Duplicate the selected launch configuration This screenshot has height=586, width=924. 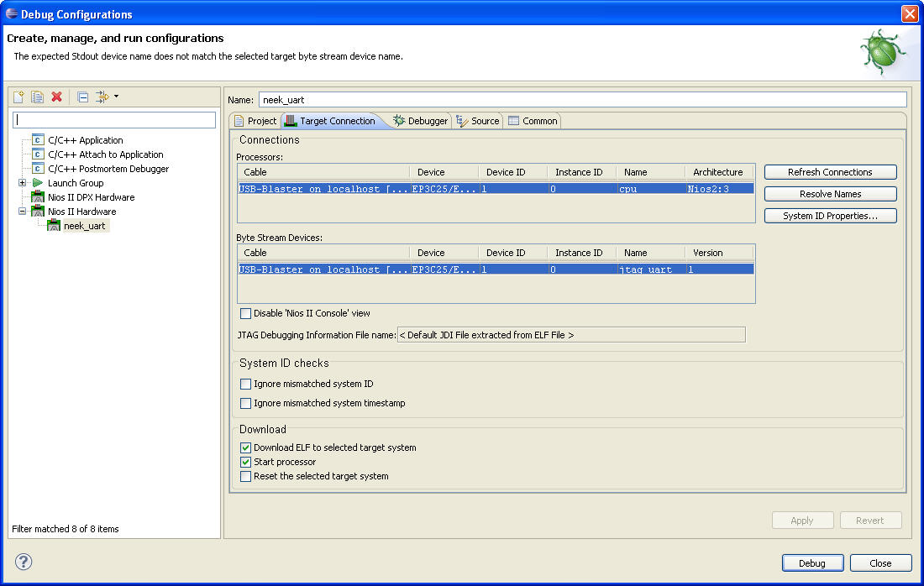[x=37, y=97]
